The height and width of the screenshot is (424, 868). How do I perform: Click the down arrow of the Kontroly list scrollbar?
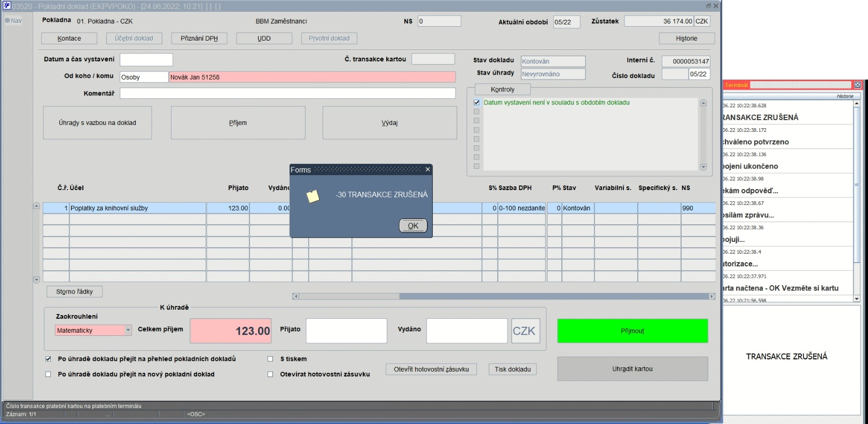[703, 167]
